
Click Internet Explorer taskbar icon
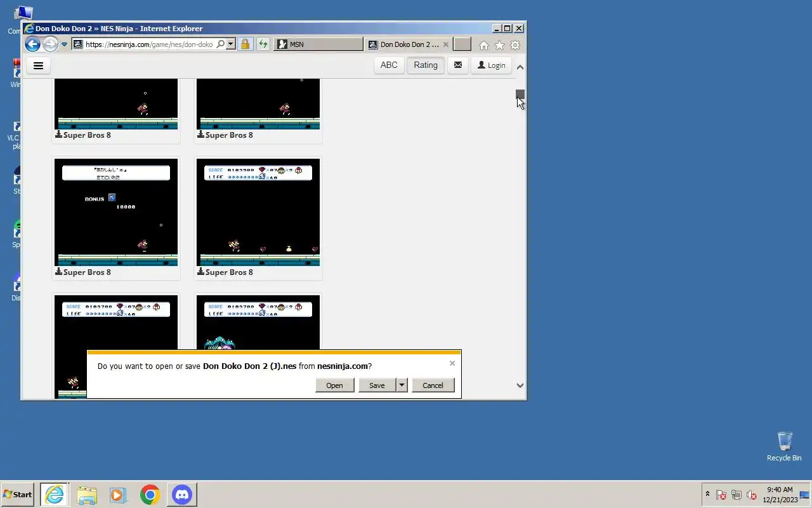click(x=55, y=495)
